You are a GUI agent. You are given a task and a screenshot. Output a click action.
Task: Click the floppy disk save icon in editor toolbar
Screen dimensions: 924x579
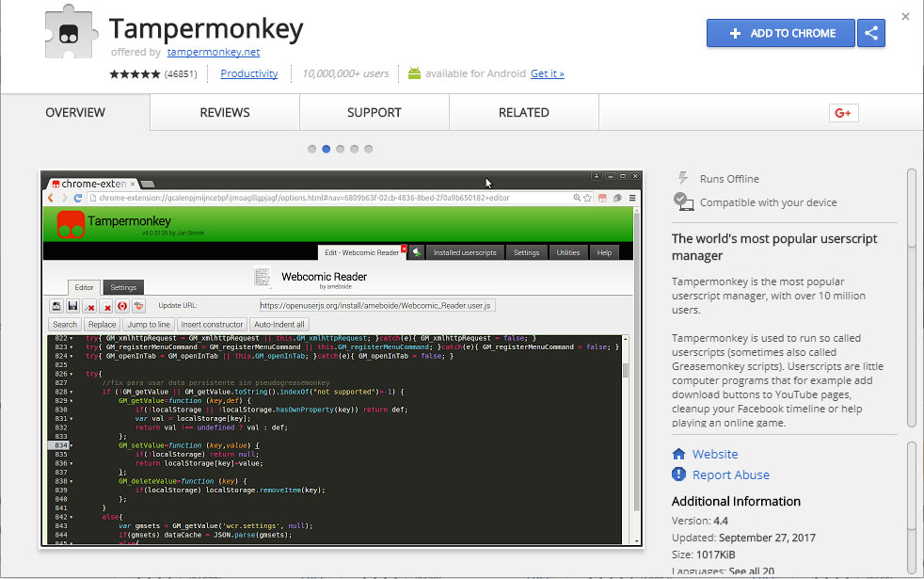coord(72,306)
